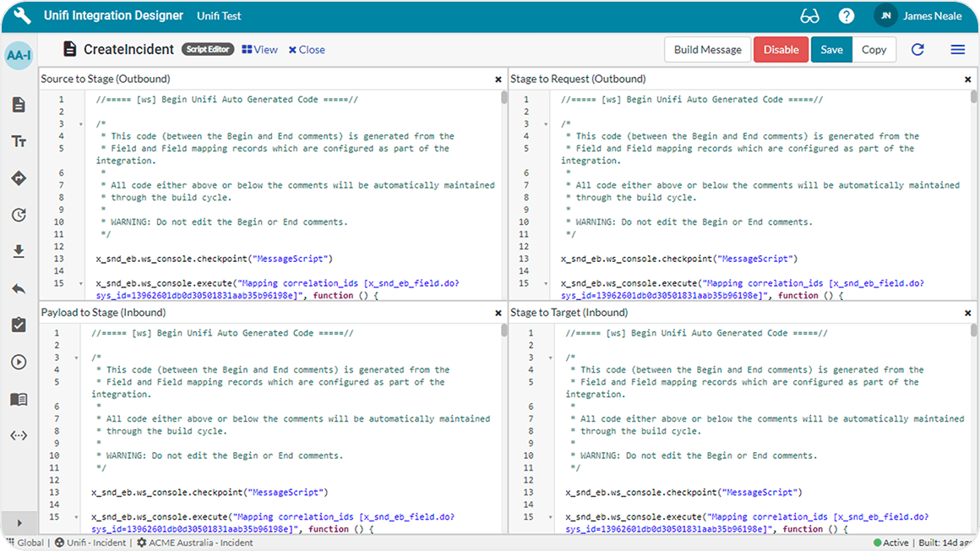
Task: Open the play circle sidebar icon
Action: 19,362
